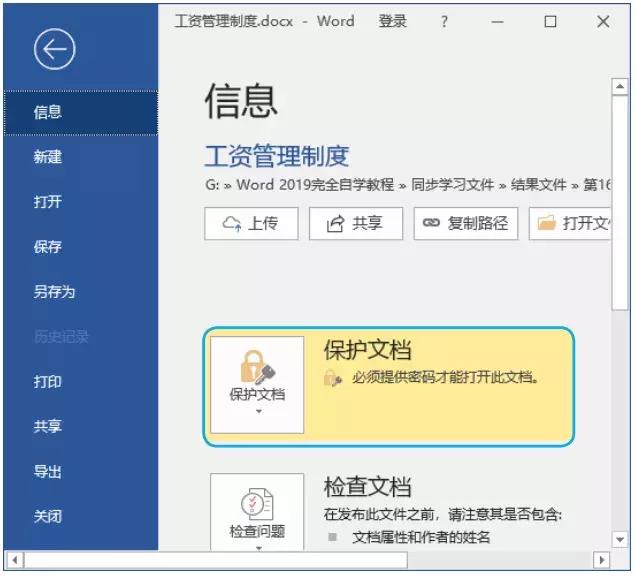Choose 另存为 in the sidebar
Screen dimensions: 636x576
[54, 292]
